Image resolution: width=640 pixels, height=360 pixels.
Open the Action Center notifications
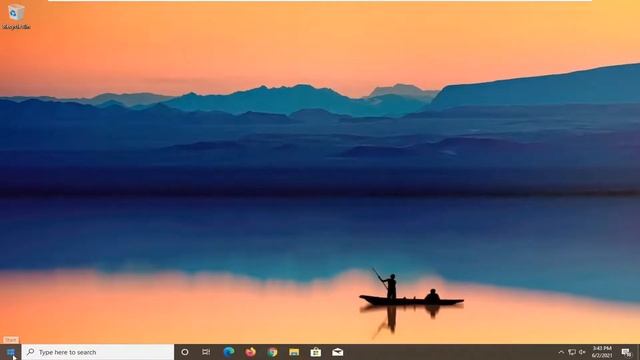626,352
